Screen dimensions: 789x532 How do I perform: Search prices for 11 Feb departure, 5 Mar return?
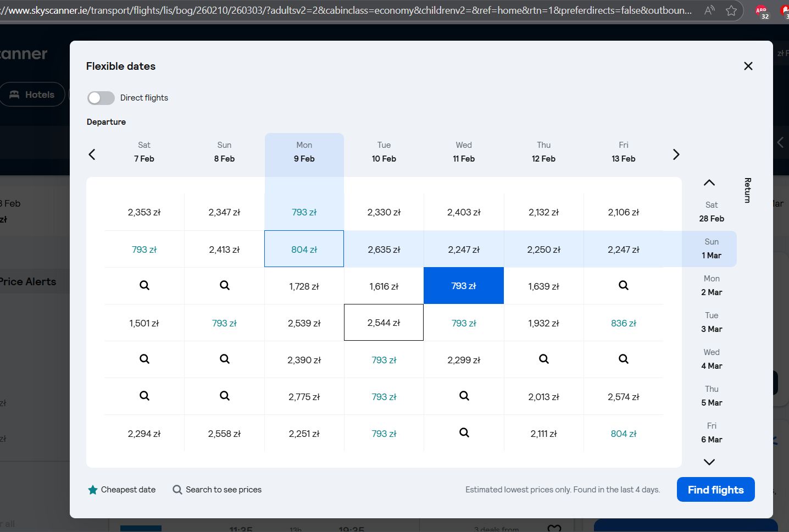464,396
